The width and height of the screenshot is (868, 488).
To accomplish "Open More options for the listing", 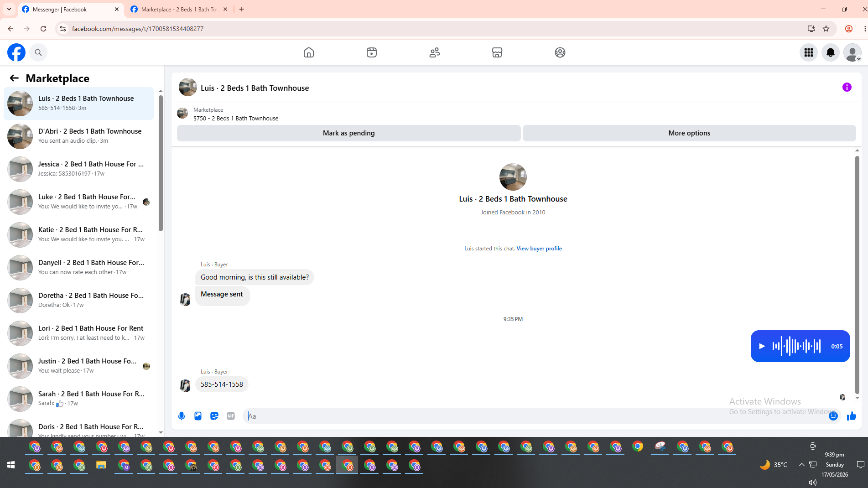I will click(x=689, y=133).
